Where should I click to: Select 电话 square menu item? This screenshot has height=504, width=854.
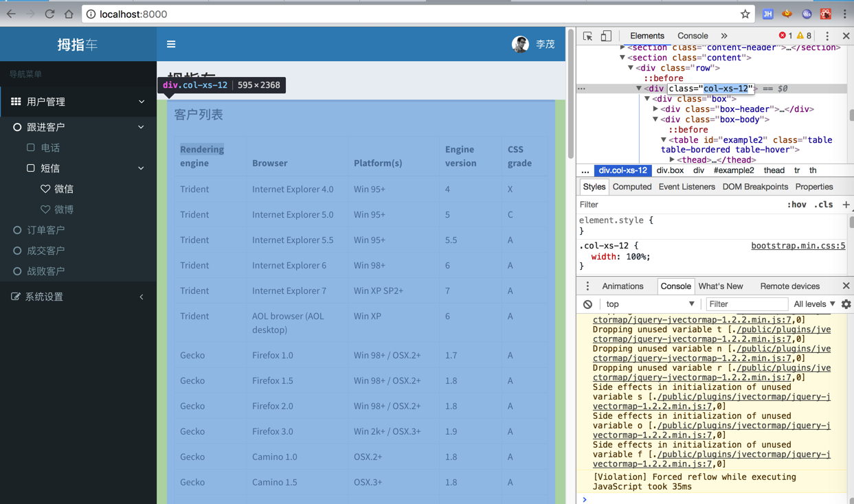(44, 148)
